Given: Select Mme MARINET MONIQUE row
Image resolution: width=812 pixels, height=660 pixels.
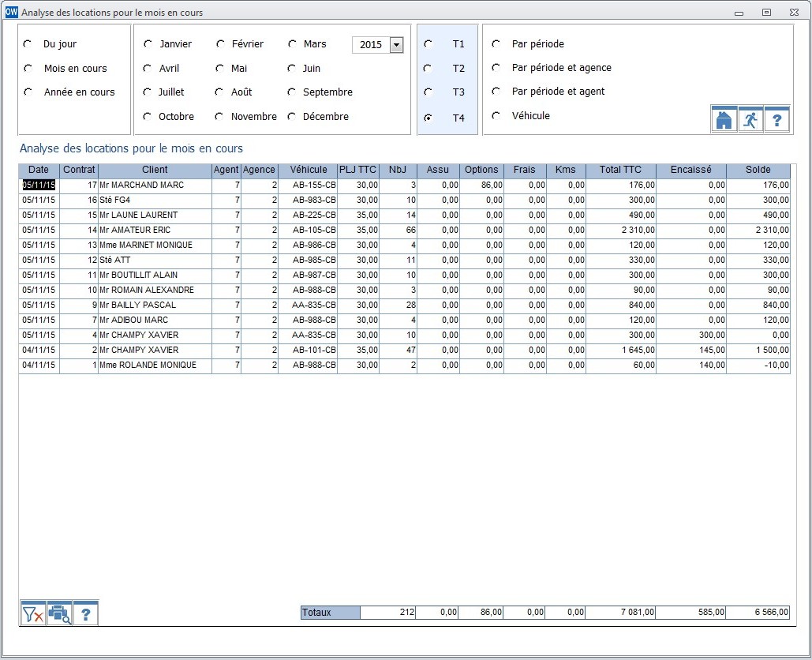Looking at the screenshot, I should (x=405, y=245).
